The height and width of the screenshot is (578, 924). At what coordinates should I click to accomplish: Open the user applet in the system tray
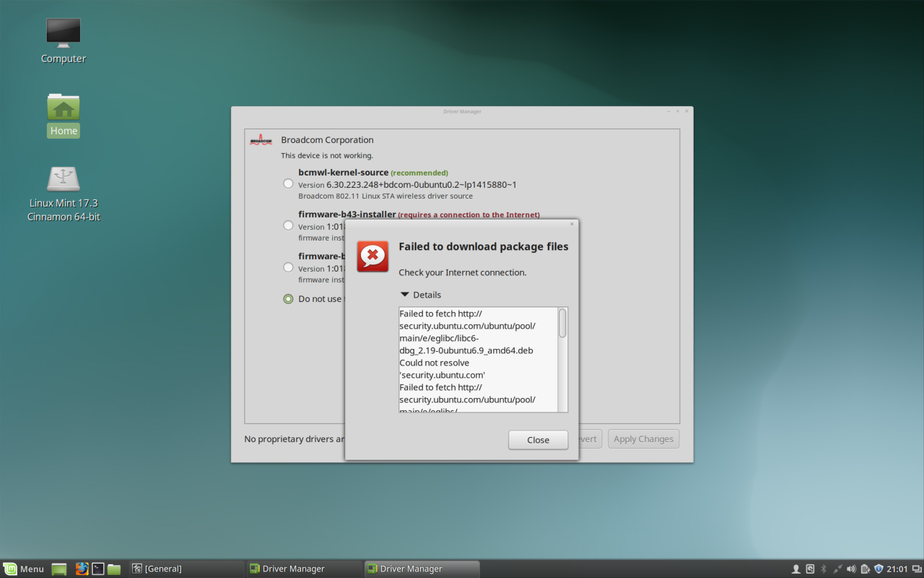(796, 569)
